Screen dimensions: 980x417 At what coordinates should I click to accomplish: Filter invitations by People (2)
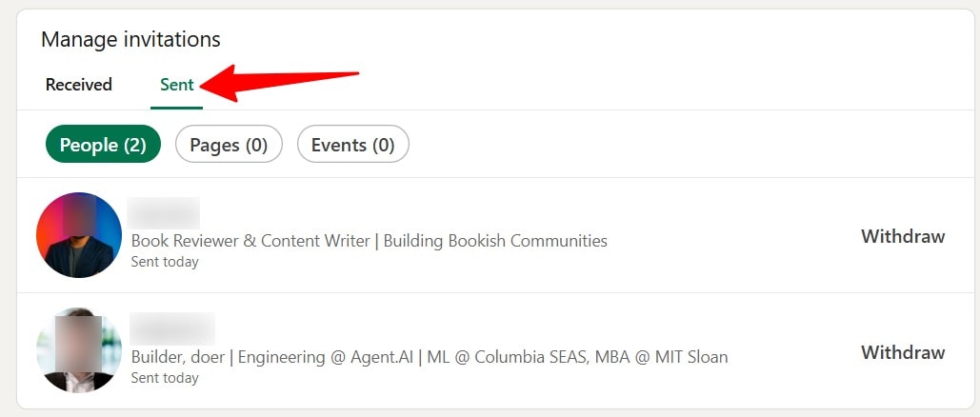click(103, 145)
